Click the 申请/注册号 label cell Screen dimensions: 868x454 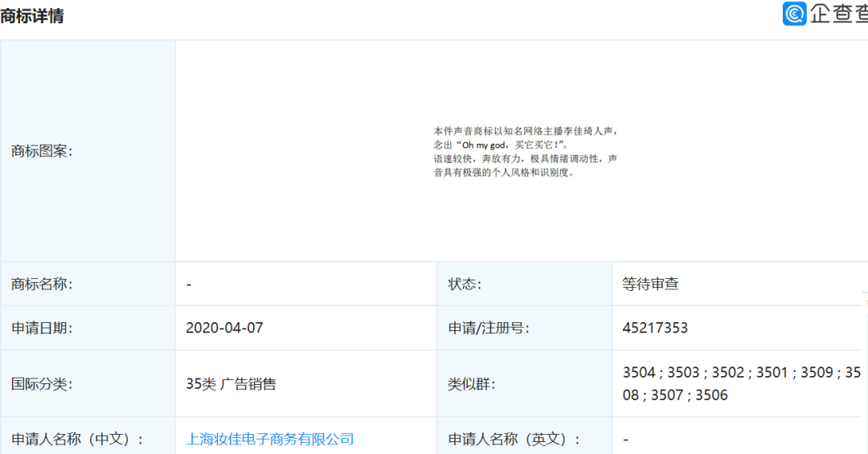click(525, 328)
